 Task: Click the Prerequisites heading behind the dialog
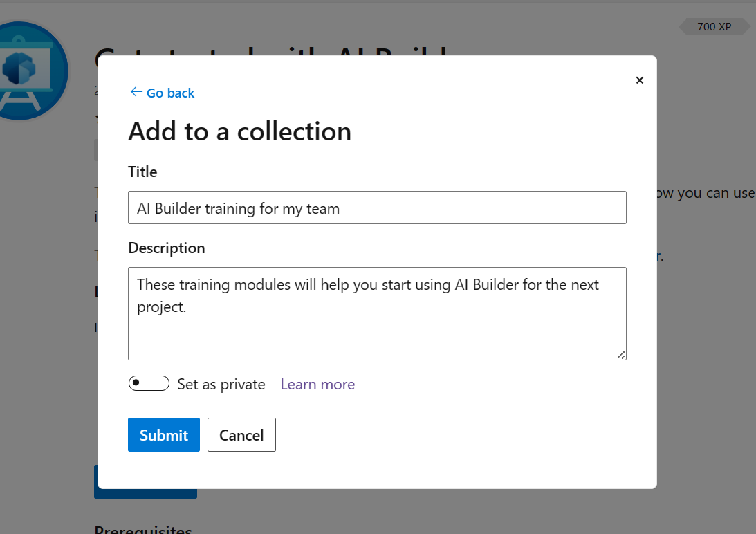pos(142,528)
